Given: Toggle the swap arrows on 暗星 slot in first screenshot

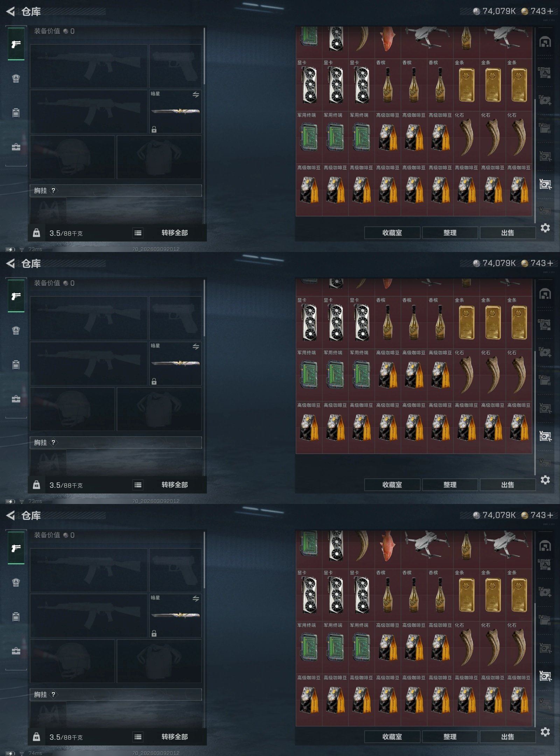Looking at the screenshot, I should 196,94.
